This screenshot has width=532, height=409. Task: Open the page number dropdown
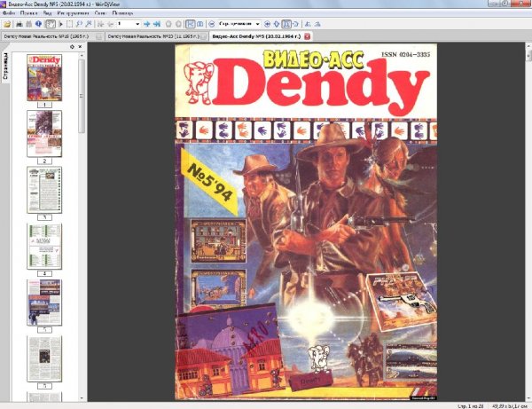[137, 23]
